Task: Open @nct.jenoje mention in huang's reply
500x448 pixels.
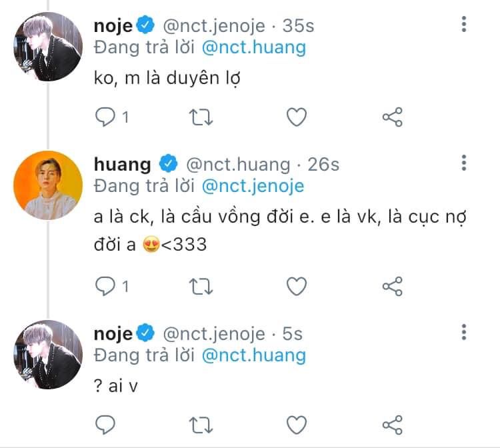Action: click(253, 187)
